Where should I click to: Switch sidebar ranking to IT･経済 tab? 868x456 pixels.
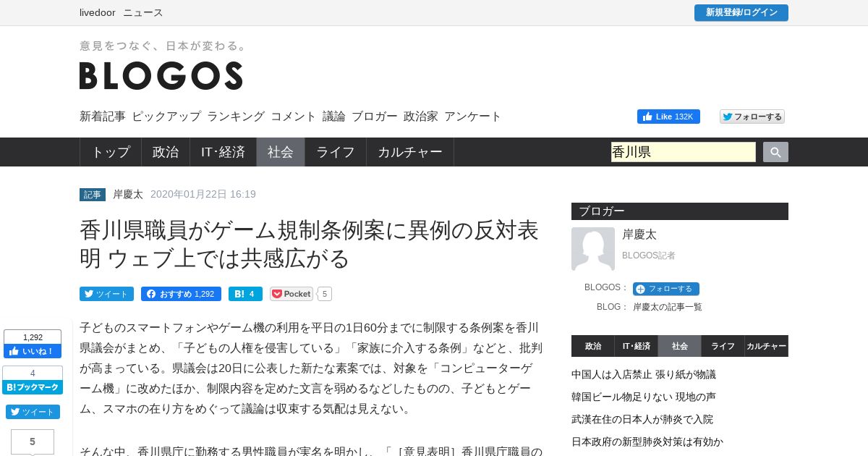(637, 346)
